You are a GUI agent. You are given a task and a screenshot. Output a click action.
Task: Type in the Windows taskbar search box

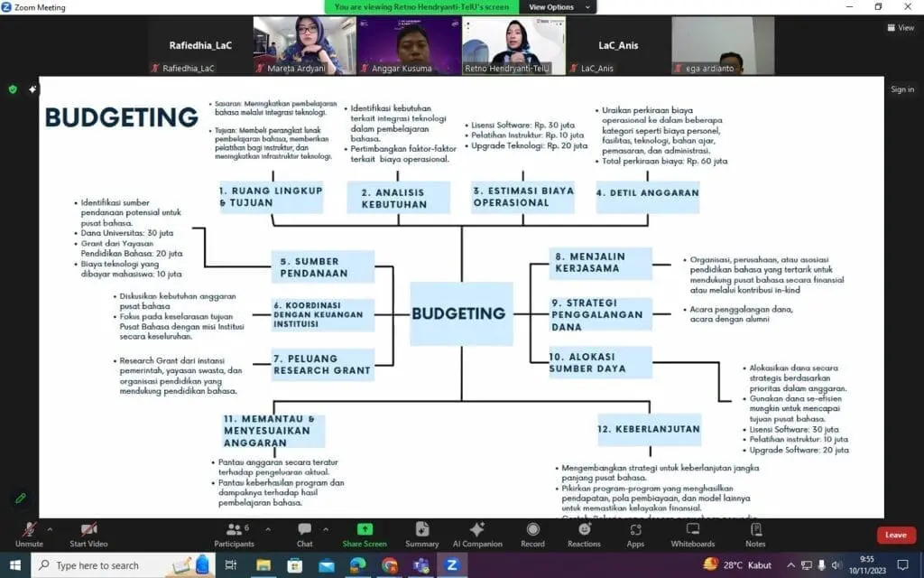[x=108, y=565]
